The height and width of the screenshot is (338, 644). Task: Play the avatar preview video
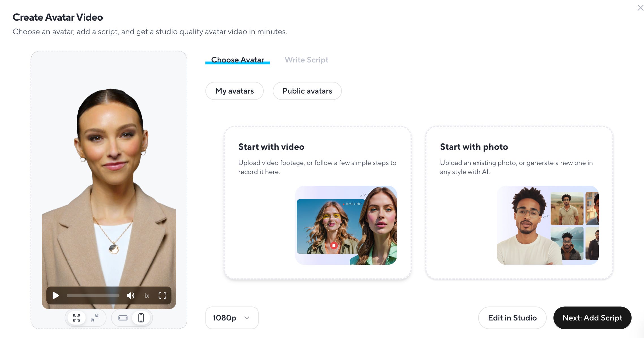tap(56, 296)
